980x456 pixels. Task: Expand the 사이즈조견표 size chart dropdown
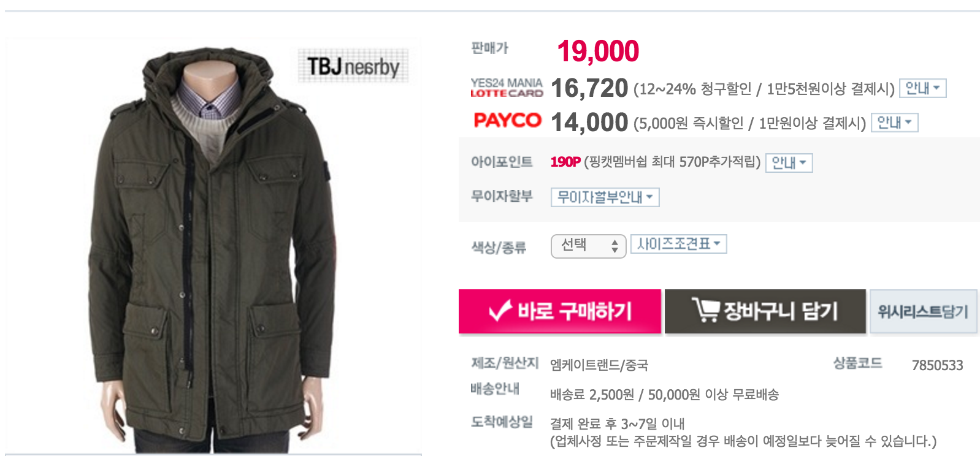(678, 244)
